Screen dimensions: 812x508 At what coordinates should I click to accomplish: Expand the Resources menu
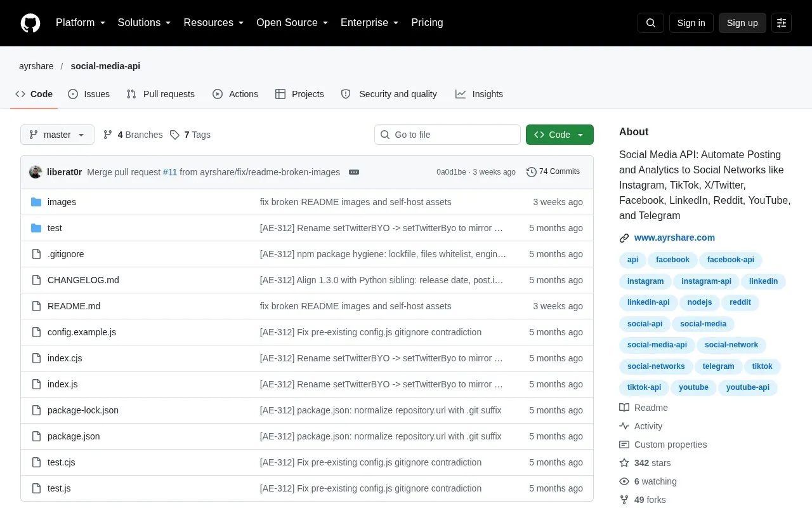coord(214,23)
